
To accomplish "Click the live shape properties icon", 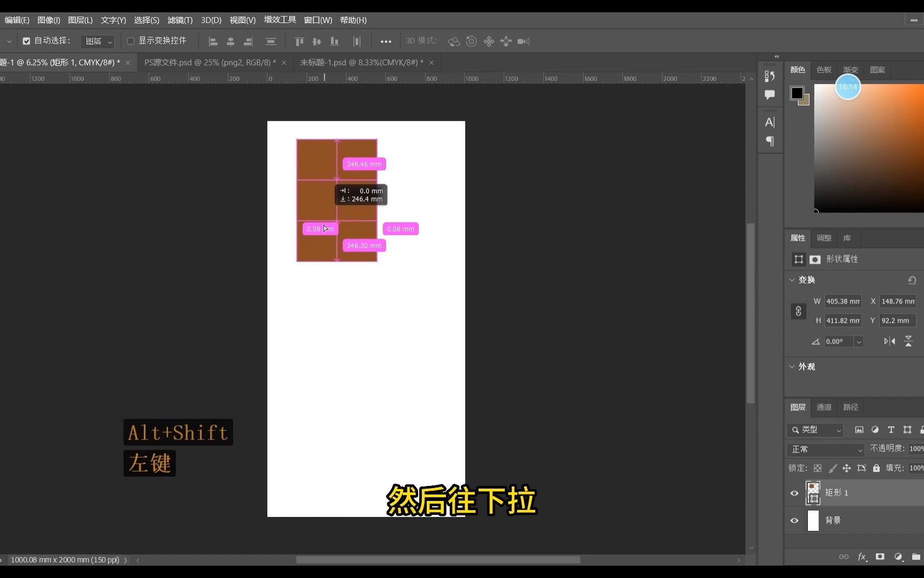I will click(798, 259).
